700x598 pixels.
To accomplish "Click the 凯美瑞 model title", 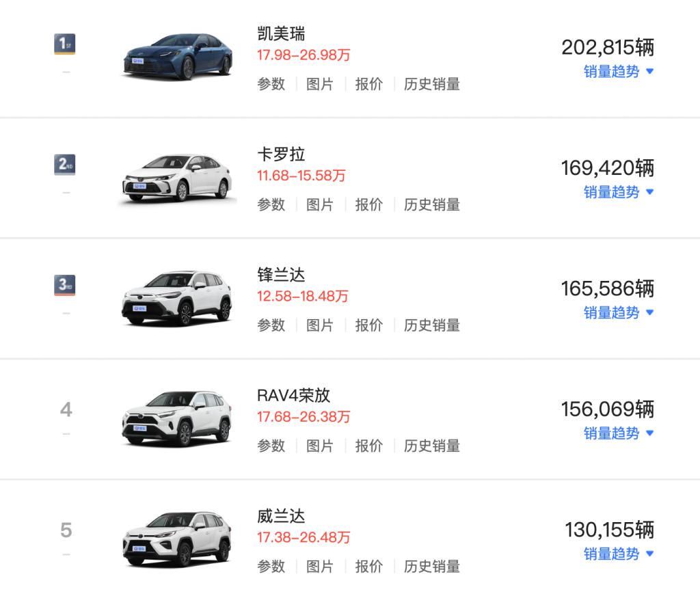I will [281, 33].
